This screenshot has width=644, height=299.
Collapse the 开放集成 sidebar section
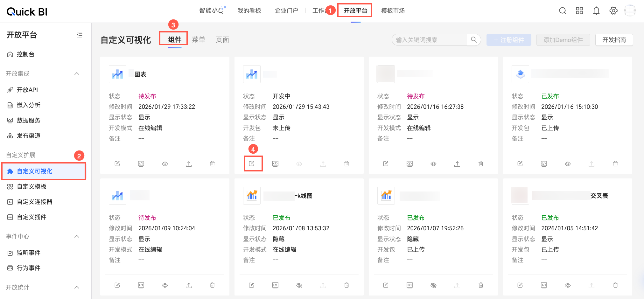click(x=77, y=73)
